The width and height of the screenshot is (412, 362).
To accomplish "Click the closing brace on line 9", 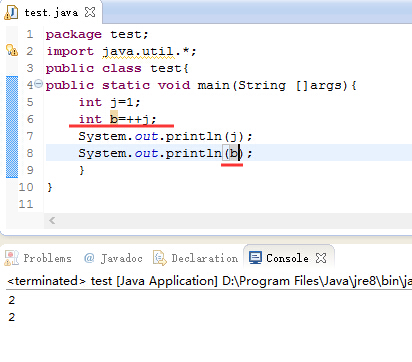I will coord(82,170).
